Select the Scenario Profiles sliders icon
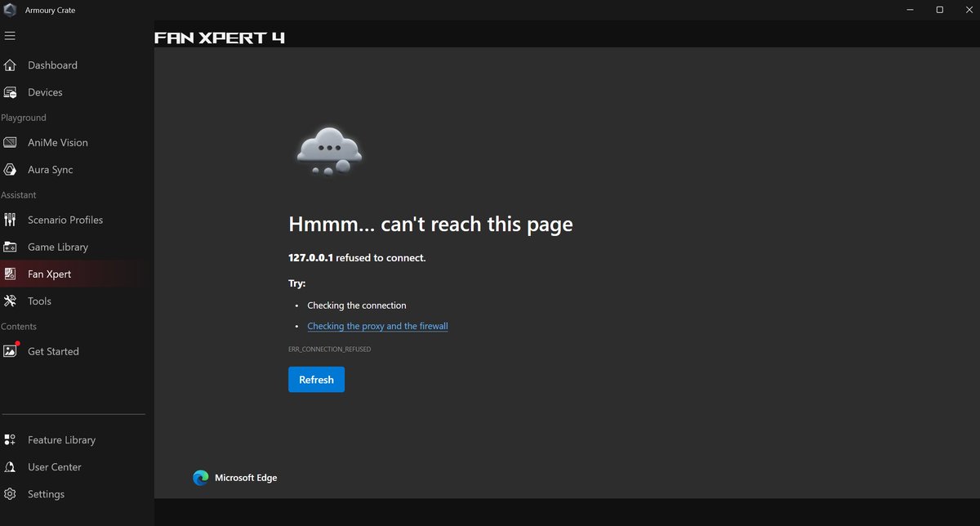Image resolution: width=980 pixels, height=526 pixels. point(11,220)
